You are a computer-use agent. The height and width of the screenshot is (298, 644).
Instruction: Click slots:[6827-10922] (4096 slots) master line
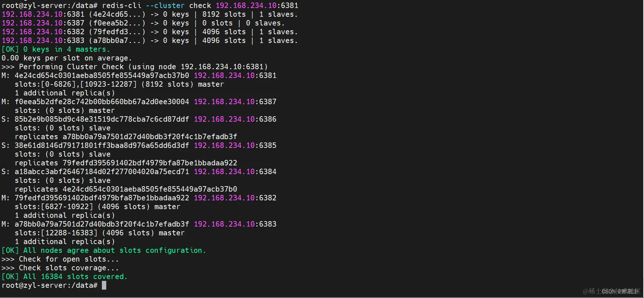pos(98,207)
